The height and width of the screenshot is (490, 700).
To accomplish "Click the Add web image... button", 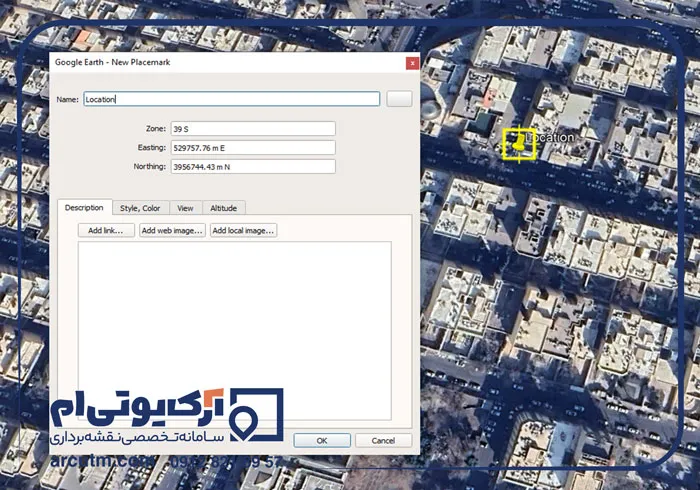I will point(172,230).
